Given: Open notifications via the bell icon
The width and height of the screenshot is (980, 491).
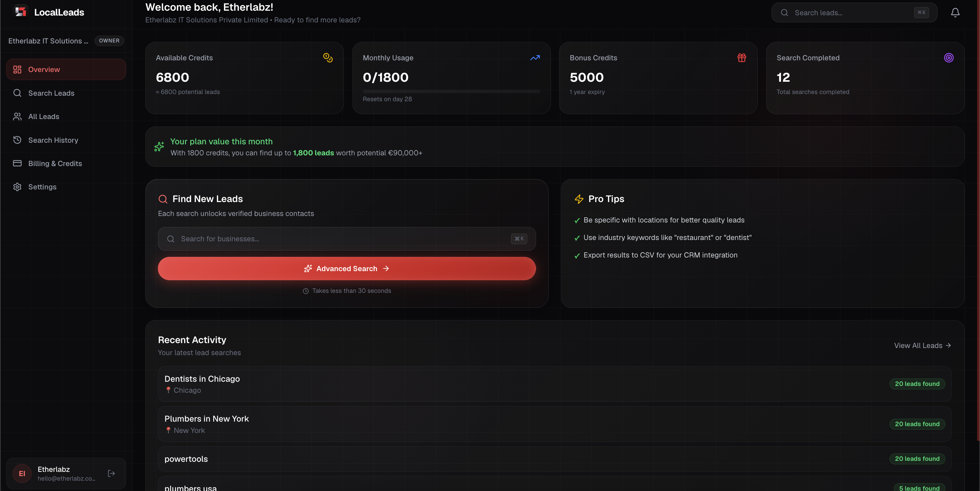Looking at the screenshot, I should click(955, 12).
